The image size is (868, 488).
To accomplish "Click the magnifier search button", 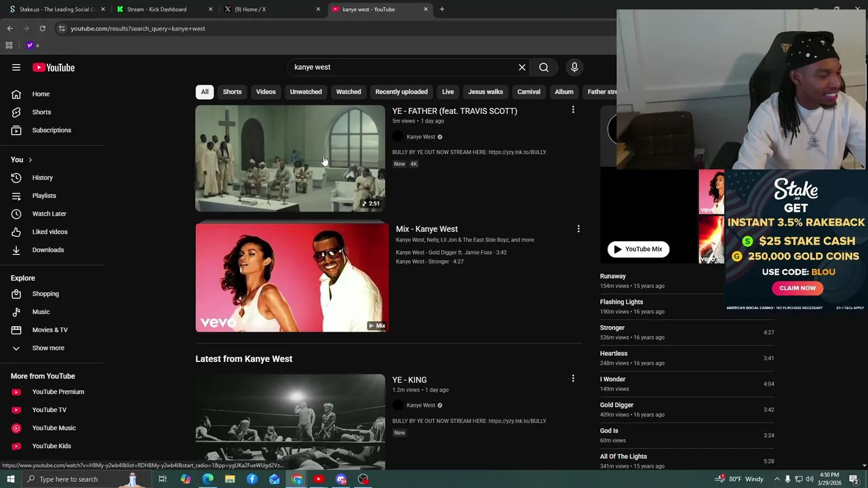I will (x=544, y=67).
